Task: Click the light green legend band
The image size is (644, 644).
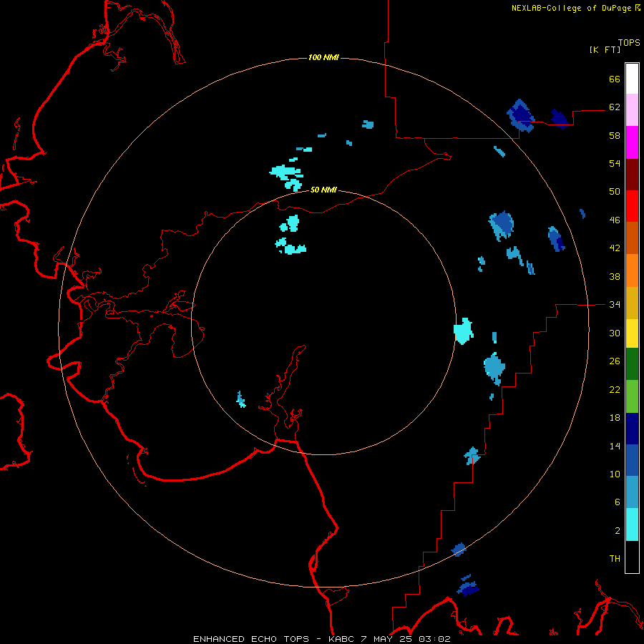Action: (x=632, y=396)
